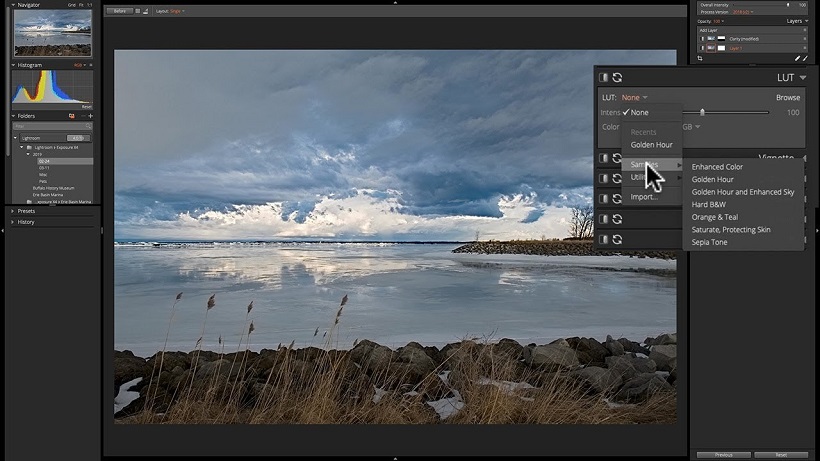
Task: Click the Overall Intensity slider handle
Action: pos(788,5)
